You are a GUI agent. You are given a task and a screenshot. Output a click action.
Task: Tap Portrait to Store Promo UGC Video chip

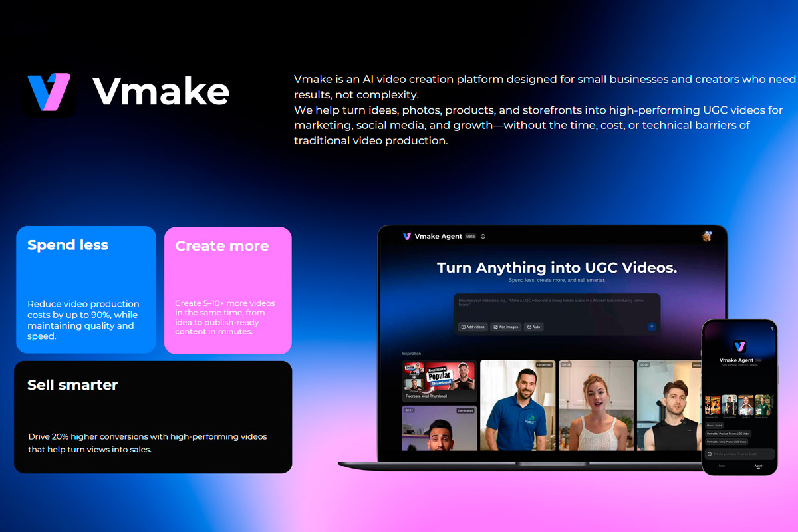(727, 442)
